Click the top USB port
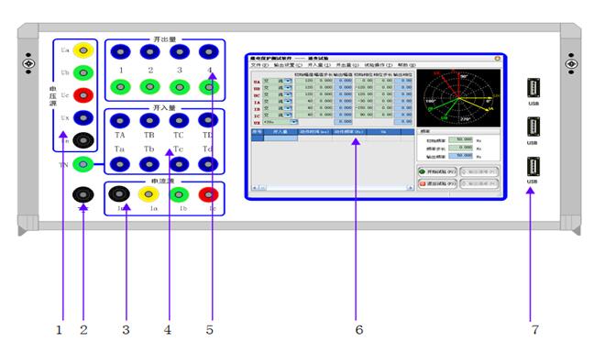This screenshot has height=364, width=605. coord(533,88)
